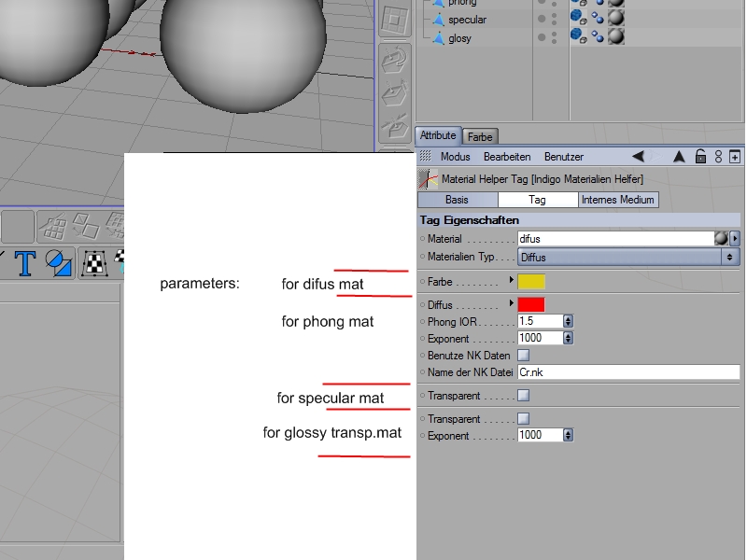Click the yellow Farbe color swatch
This screenshot has width=747, height=560.
point(531,281)
